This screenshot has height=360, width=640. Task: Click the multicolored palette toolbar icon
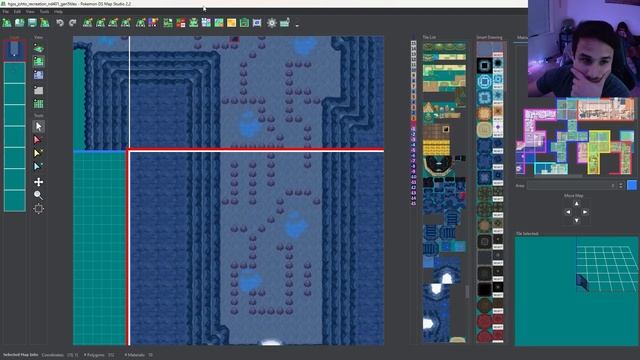tap(153, 22)
